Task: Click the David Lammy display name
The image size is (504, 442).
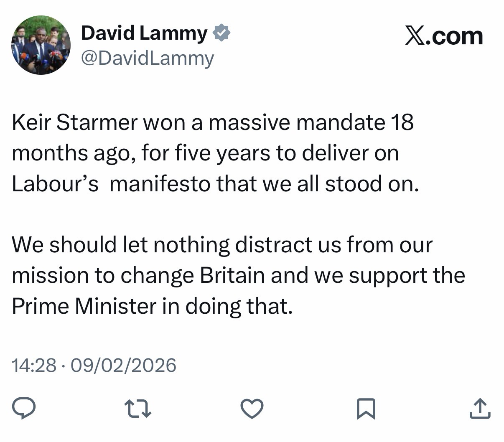Action: [x=144, y=33]
